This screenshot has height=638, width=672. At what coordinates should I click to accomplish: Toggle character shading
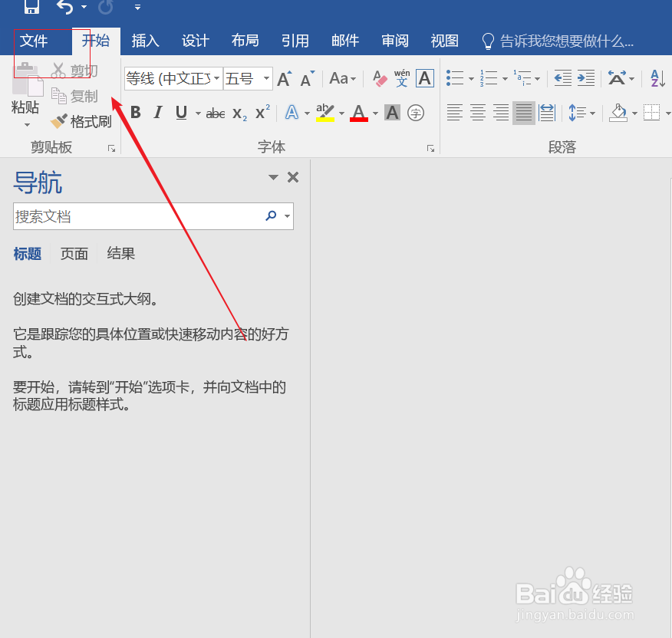point(392,113)
